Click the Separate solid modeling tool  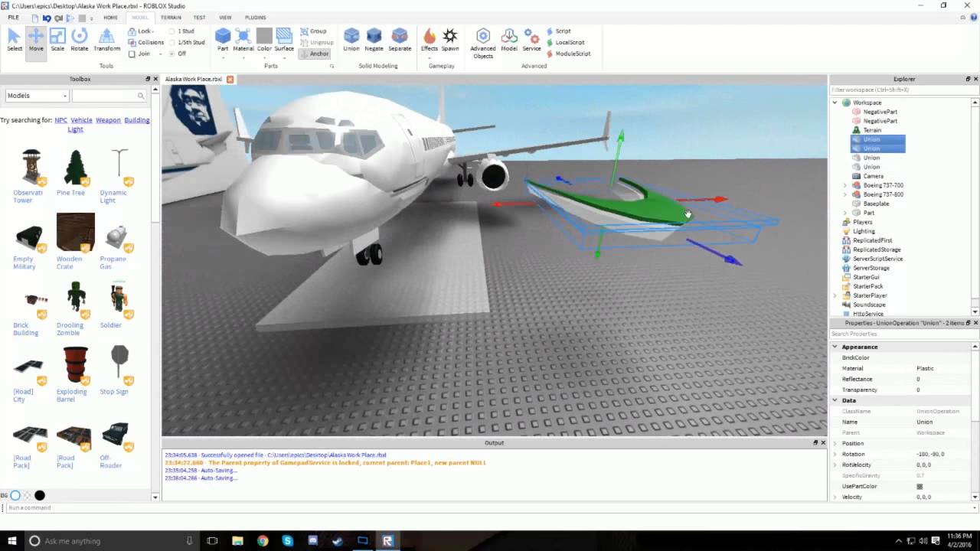coord(400,40)
